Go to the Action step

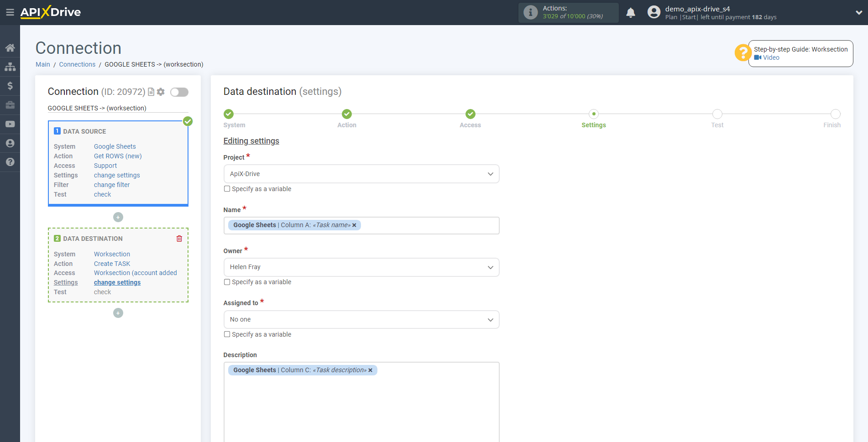(x=347, y=114)
